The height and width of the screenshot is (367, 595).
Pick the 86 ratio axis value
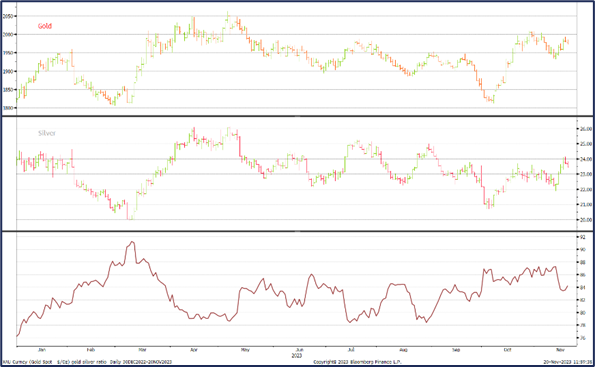[582, 274]
